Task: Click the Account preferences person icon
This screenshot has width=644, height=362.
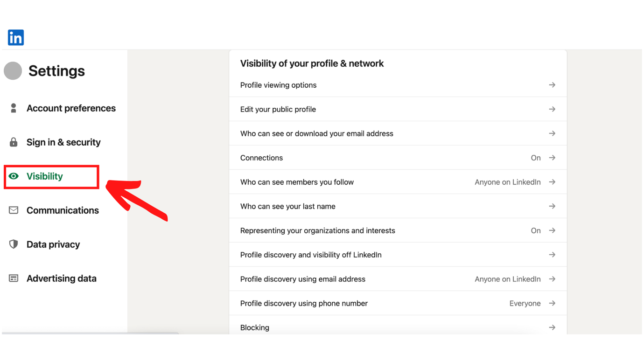Action: [14, 108]
